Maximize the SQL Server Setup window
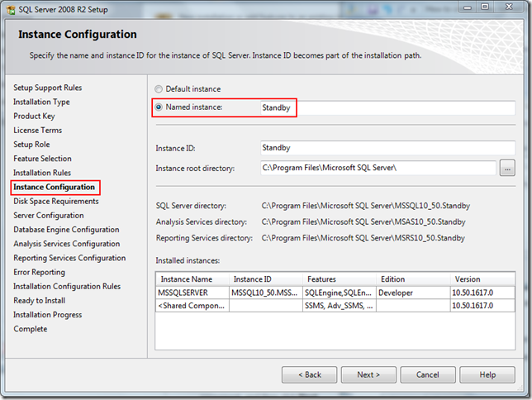The height and width of the screenshot is (400, 532). [485, 7]
